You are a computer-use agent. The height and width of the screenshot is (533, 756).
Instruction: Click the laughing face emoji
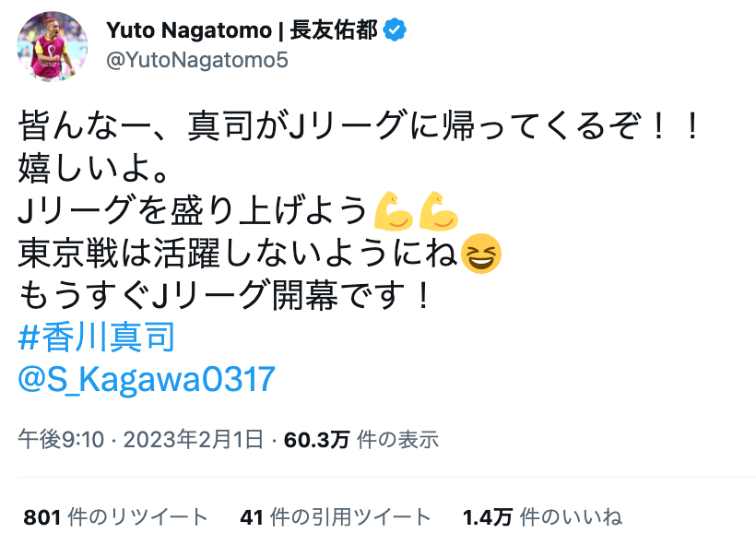(x=481, y=254)
